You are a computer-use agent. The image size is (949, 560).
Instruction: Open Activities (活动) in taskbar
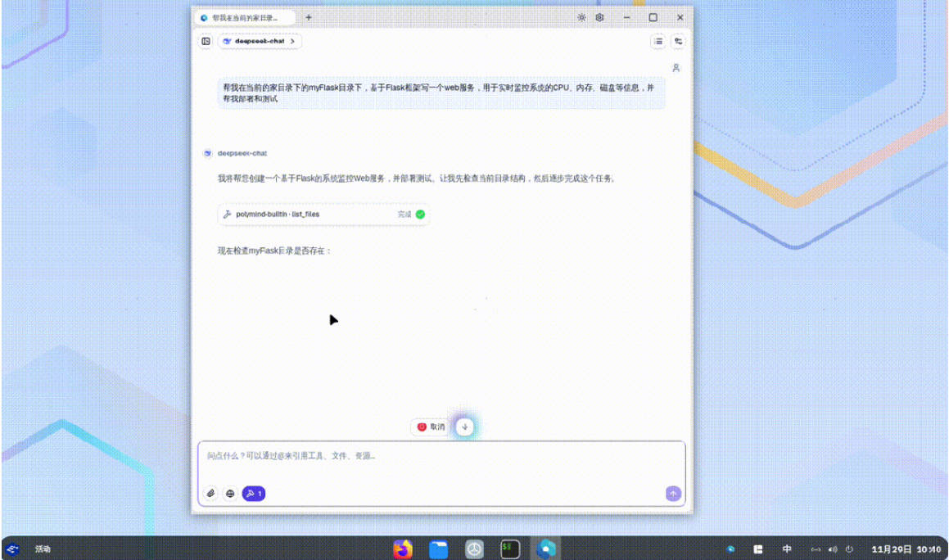tap(43, 549)
